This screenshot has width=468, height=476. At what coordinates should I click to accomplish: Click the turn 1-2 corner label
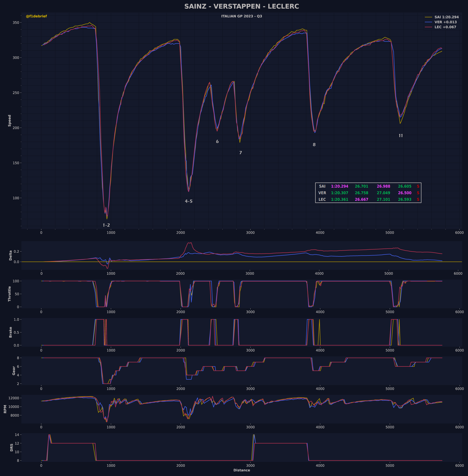[x=106, y=225]
